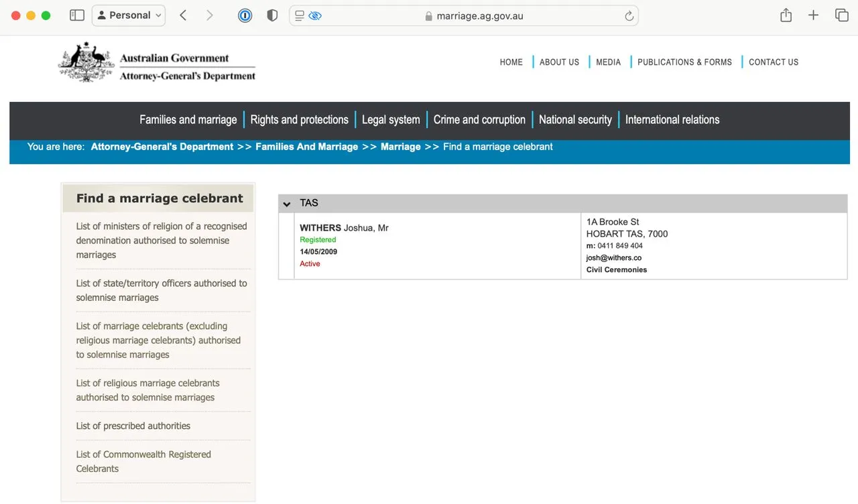The image size is (858, 504).
Task: Go forward with the right arrow
Action: click(x=209, y=15)
